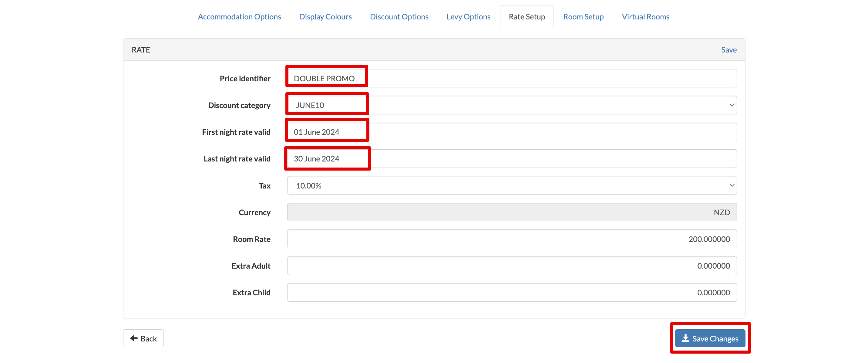Click the Extra Child amount field
Image resolution: width=868 pixels, height=363 pixels.
[512, 292]
